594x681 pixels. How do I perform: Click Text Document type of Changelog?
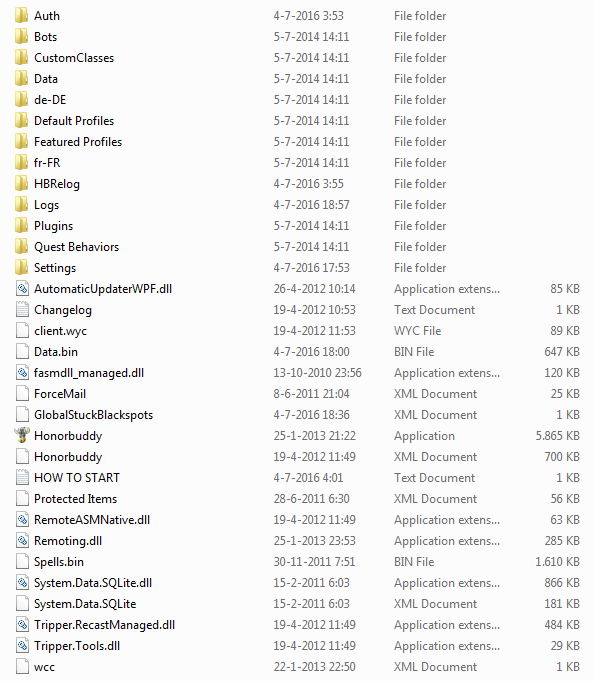tap(434, 310)
